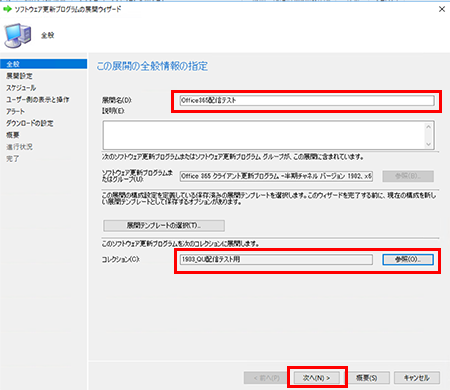Click the コレクション(C) label
The image size is (450, 390).
coord(120,259)
